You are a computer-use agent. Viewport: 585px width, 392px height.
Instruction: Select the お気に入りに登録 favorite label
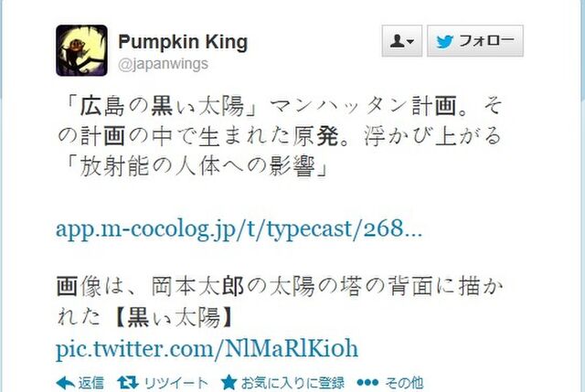coord(292,383)
